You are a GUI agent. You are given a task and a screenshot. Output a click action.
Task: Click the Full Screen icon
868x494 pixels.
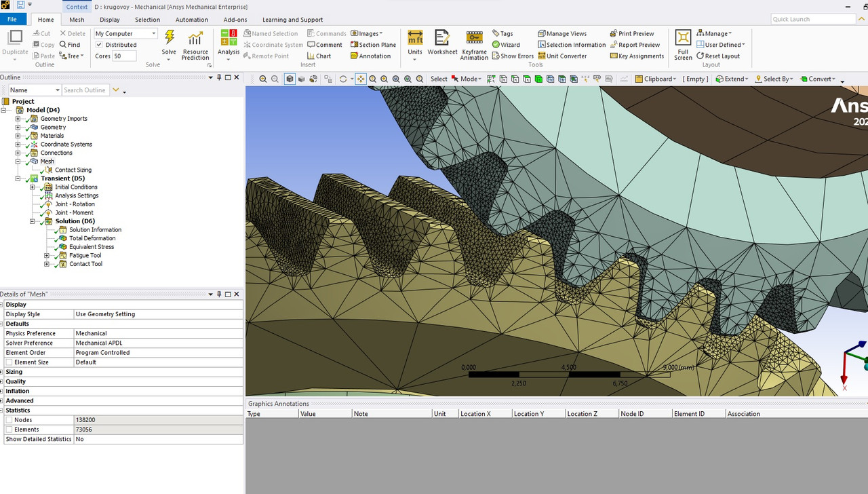(683, 38)
